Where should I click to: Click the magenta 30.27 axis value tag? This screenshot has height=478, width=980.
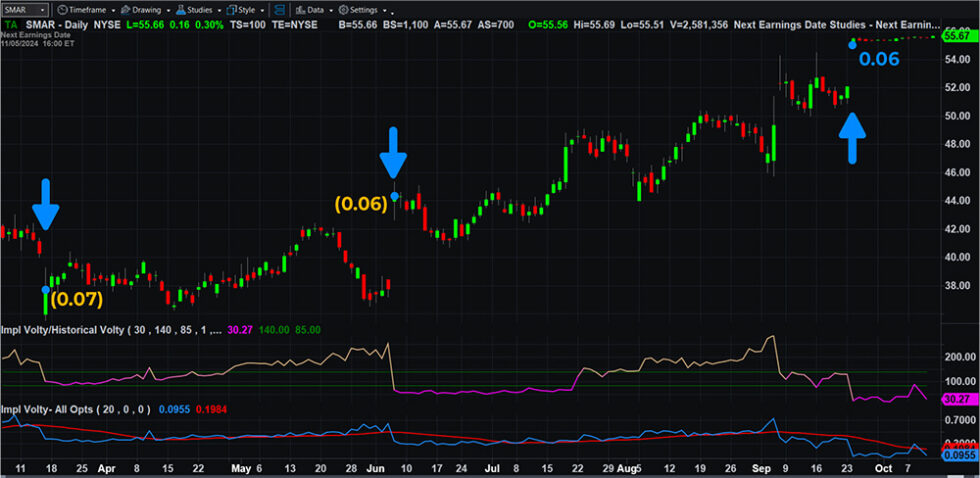click(958, 398)
